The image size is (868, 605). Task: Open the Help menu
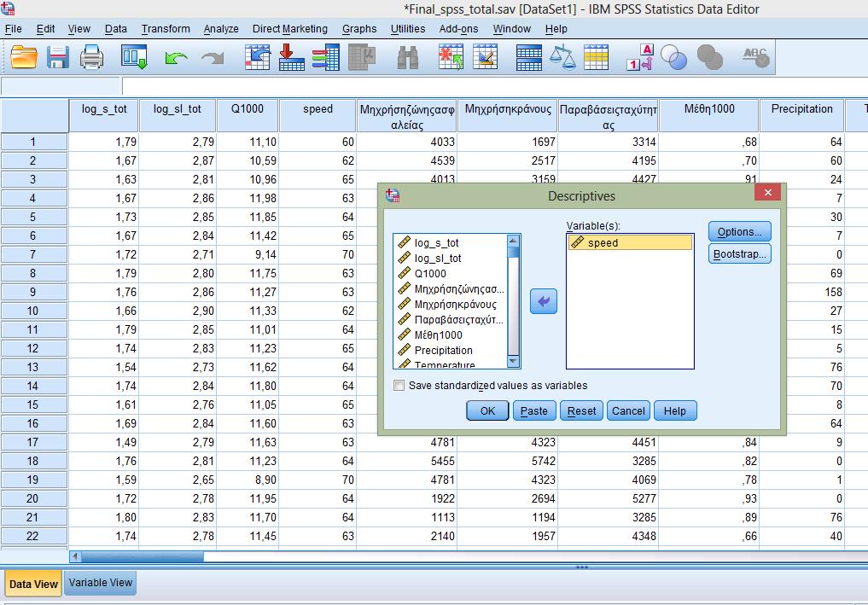[x=556, y=29]
